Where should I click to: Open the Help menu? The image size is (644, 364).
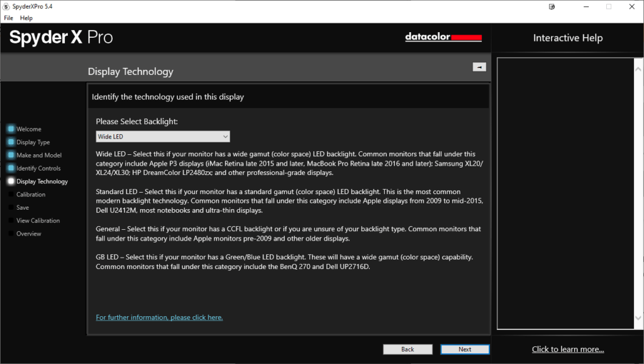tap(26, 18)
